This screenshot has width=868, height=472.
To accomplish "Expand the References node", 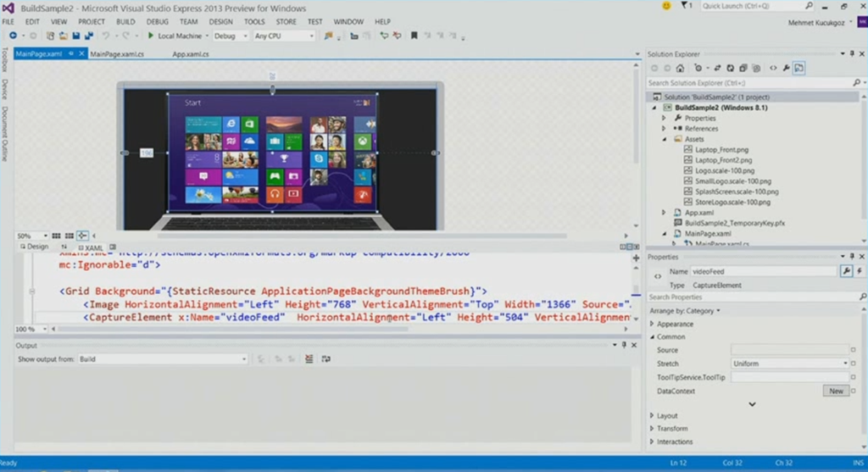I will 664,129.
